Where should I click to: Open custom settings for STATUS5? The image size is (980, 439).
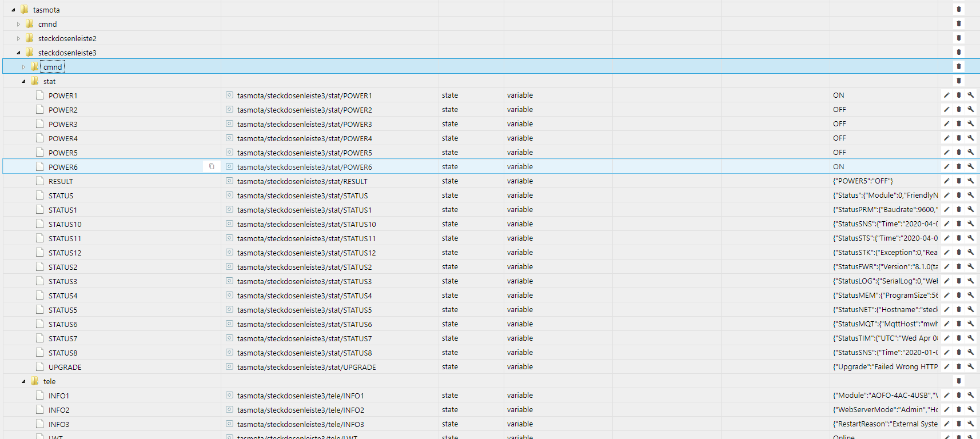[971, 310]
